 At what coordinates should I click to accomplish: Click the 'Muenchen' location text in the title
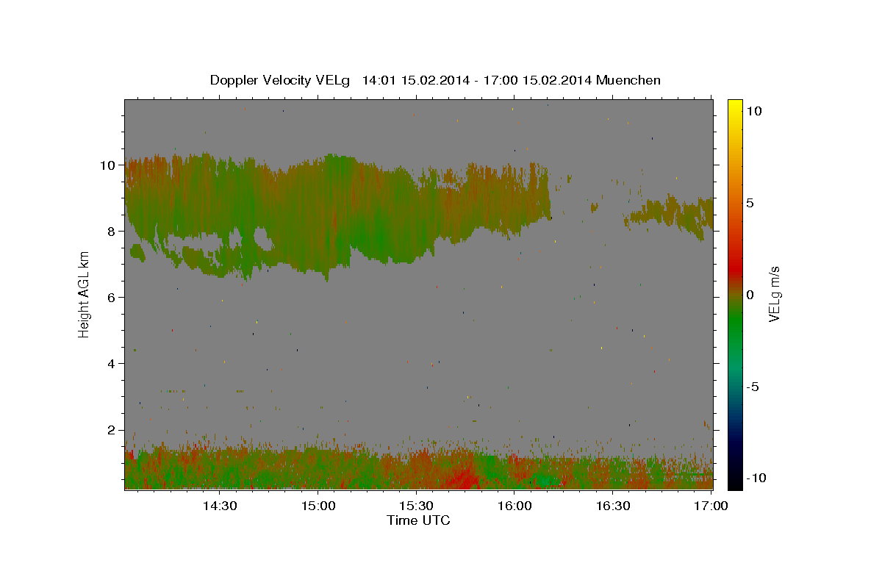(x=628, y=80)
